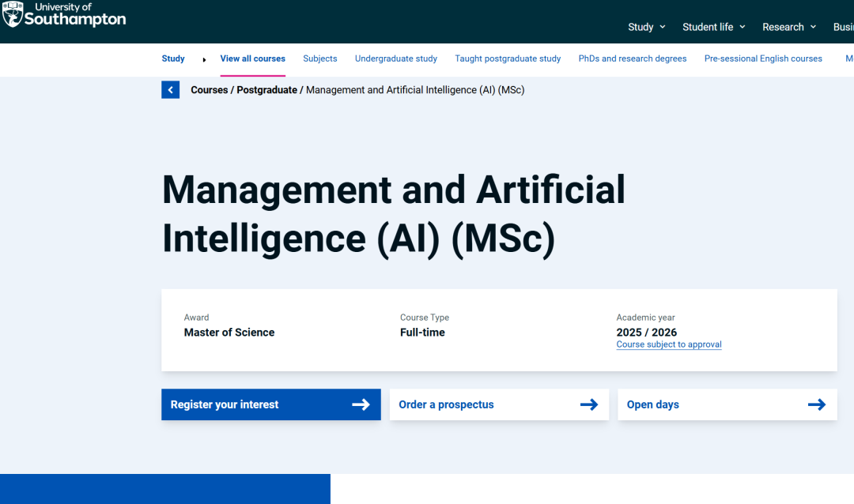Click the Award label
Screen dimensions: 854x504
tap(197, 318)
